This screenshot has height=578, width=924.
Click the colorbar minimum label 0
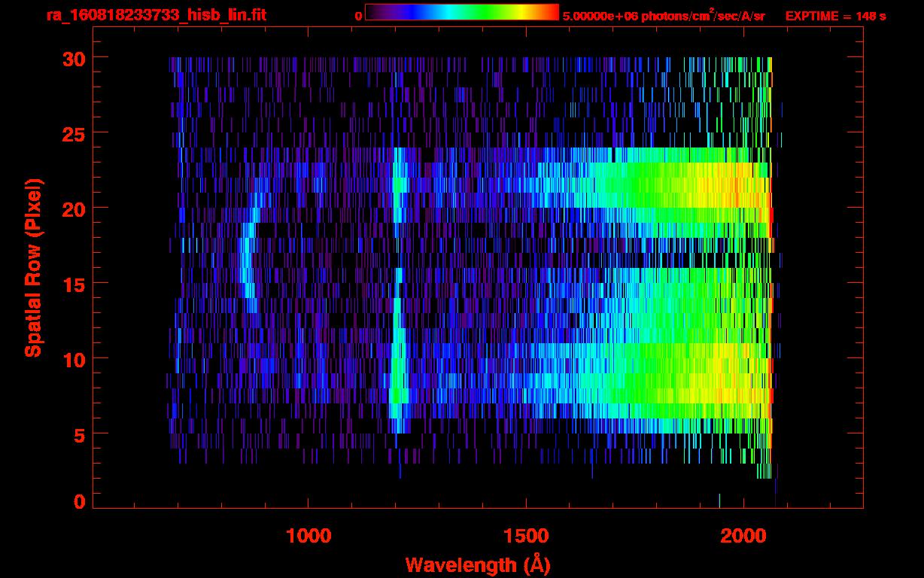[358, 16]
